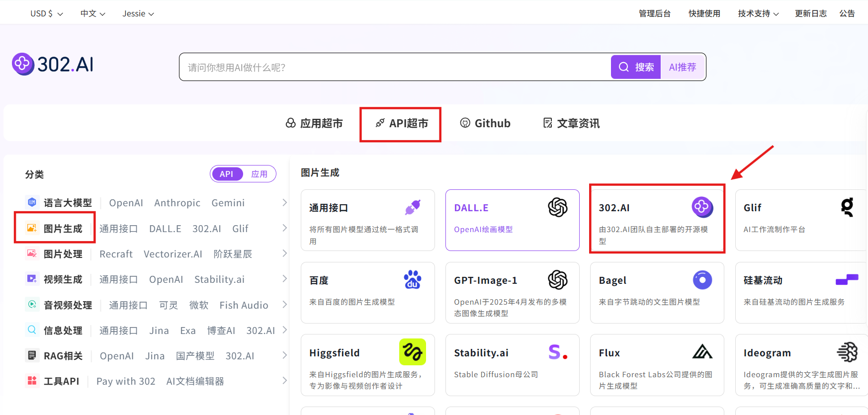Open the 更新日志 link
The height and width of the screenshot is (415, 868).
811,13
